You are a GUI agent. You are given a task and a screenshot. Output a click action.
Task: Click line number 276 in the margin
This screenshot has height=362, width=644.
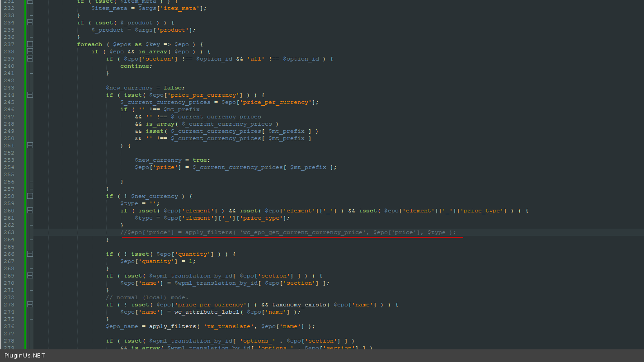(9, 326)
